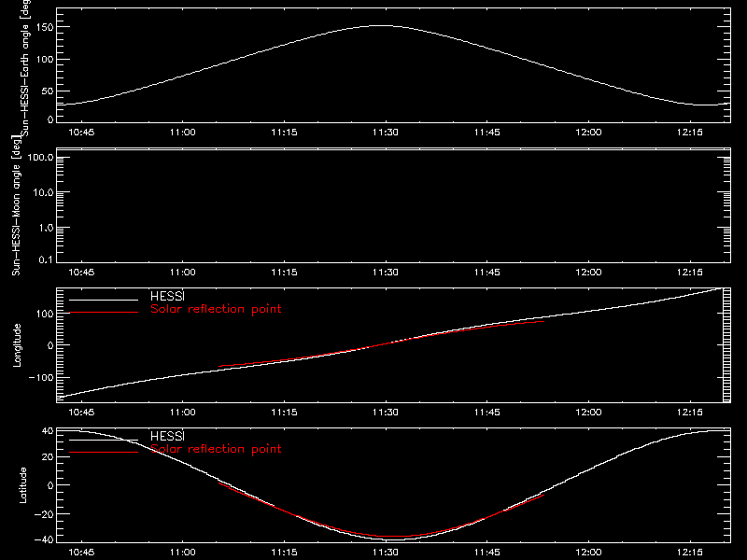Click the Earth angle curve's peak
This screenshot has height=560, width=747.
pos(381,26)
